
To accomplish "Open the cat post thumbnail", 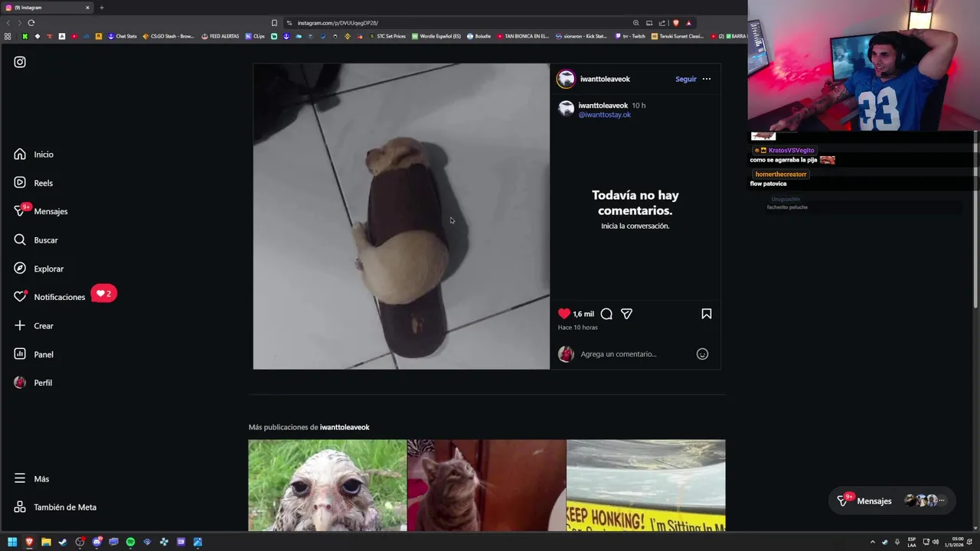I will tap(487, 485).
